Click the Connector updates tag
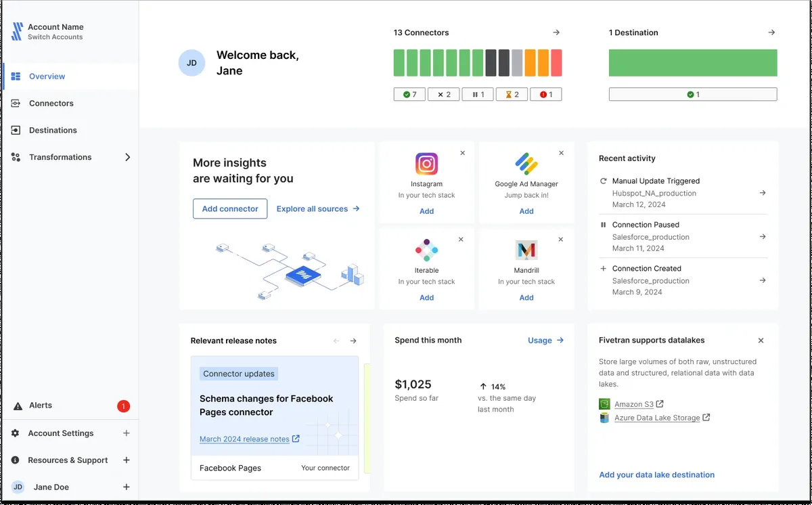812x505 pixels. click(x=239, y=374)
